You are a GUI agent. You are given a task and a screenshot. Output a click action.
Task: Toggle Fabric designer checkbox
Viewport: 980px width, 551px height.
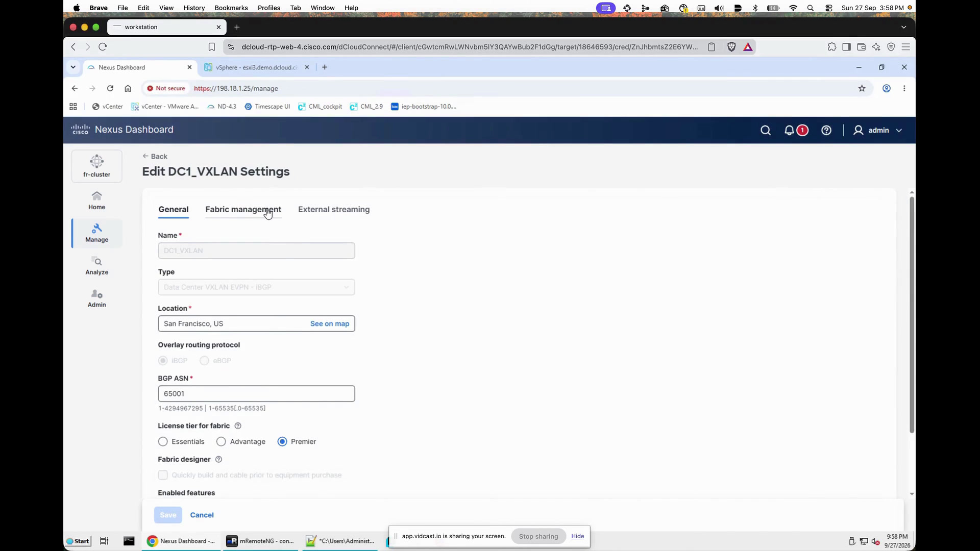163,475
